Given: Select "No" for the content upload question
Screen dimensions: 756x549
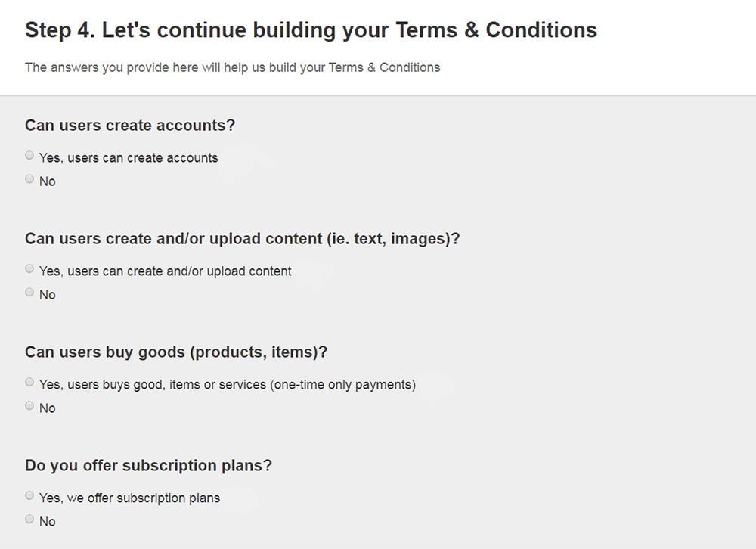Looking at the screenshot, I should click(x=29, y=292).
